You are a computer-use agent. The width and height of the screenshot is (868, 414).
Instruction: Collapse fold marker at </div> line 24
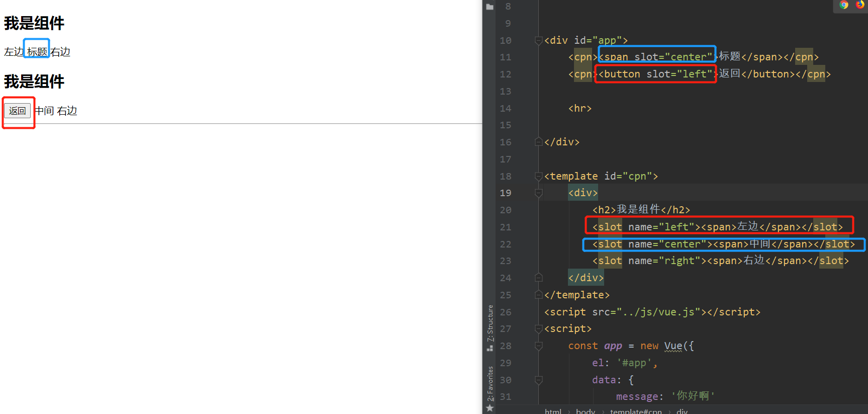[538, 278]
